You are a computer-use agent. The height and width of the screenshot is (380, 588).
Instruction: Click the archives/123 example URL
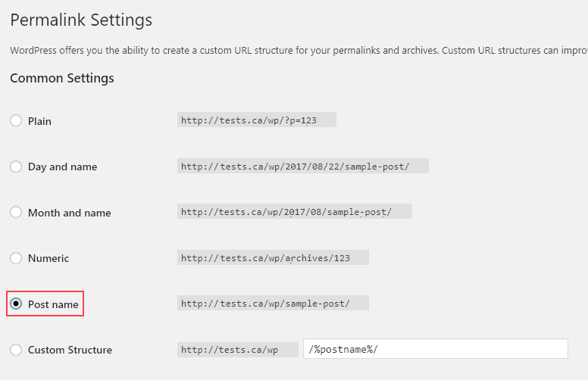point(273,258)
